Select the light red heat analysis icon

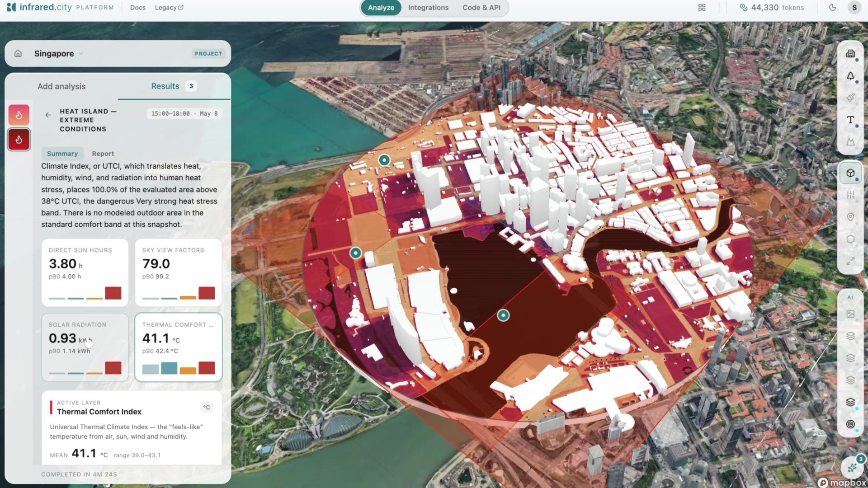pyautogui.click(x=19, y=115)
